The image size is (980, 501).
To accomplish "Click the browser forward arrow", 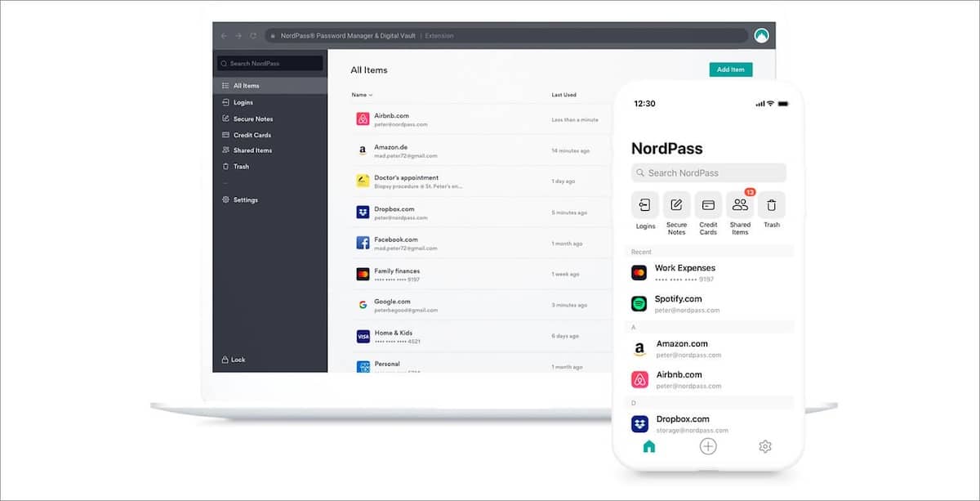I will [238, 36].
